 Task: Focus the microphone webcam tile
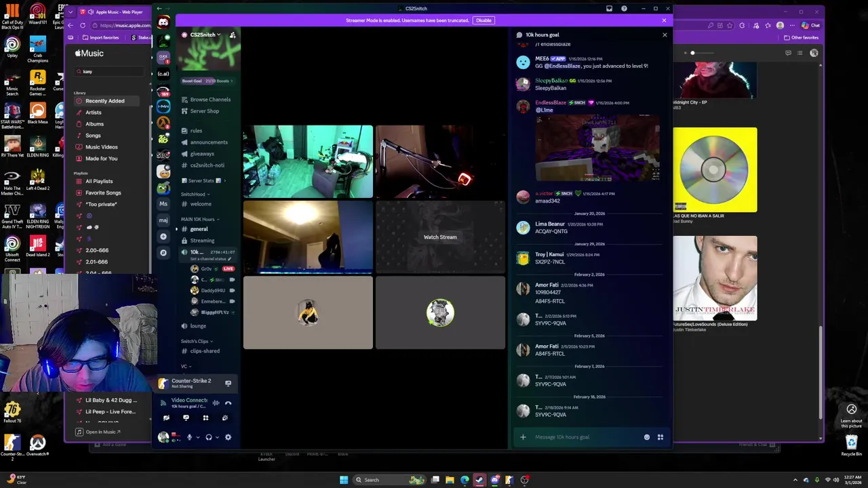(440, 161)
